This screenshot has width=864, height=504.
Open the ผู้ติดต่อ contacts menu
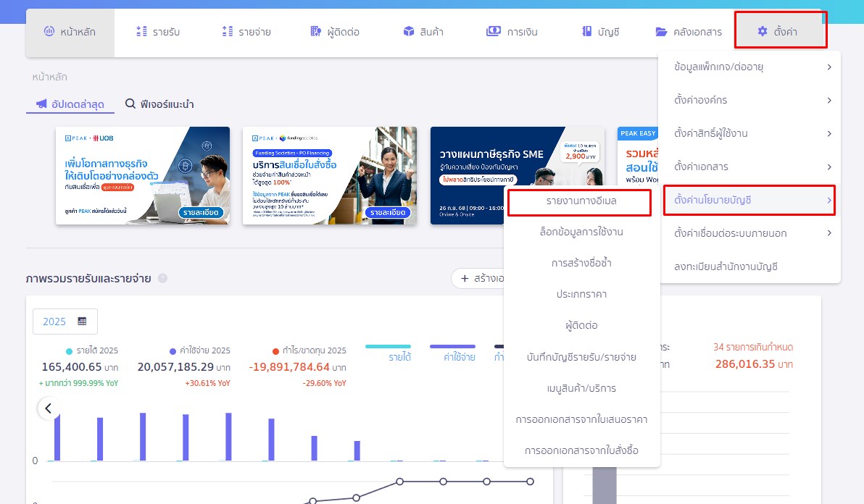334,32
